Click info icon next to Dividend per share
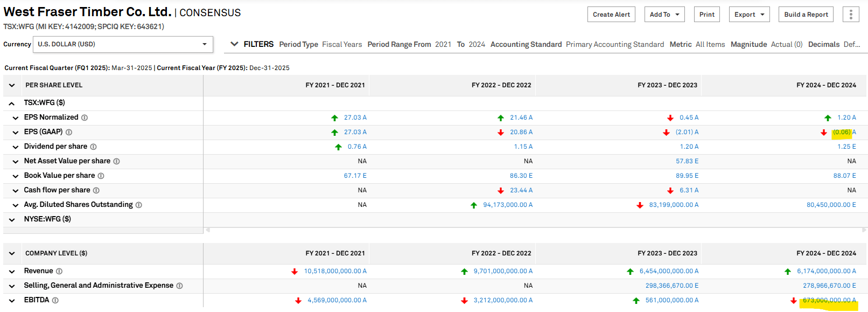868x312 pixels. pyautogui.click(x=93, y=147)
